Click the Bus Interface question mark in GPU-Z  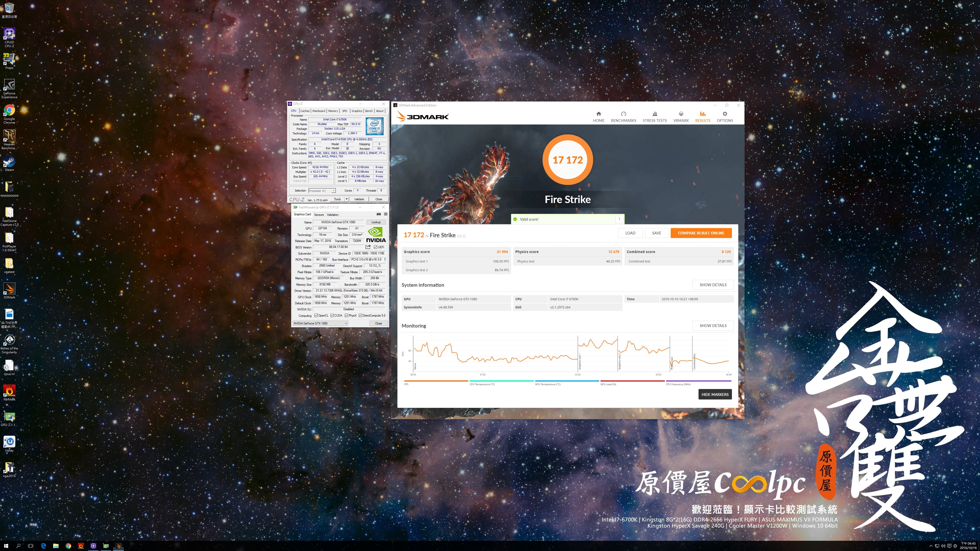tap(385, 260)
